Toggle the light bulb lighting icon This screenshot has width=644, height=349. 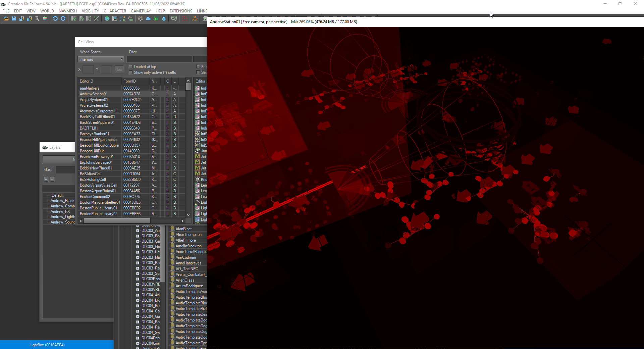[141, 19]
